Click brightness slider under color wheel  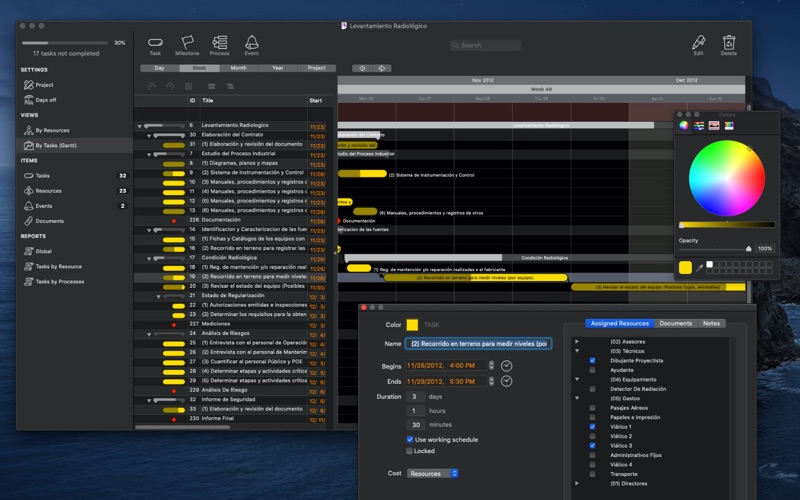(x=727, y=224)
